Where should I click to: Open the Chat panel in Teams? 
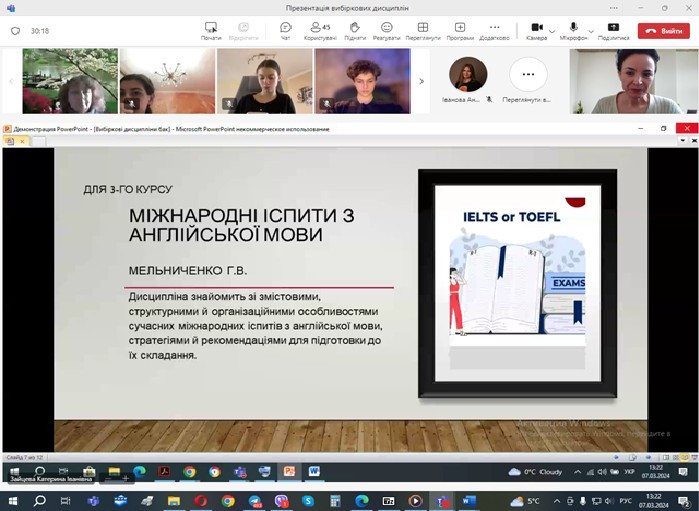click(285, 30)
